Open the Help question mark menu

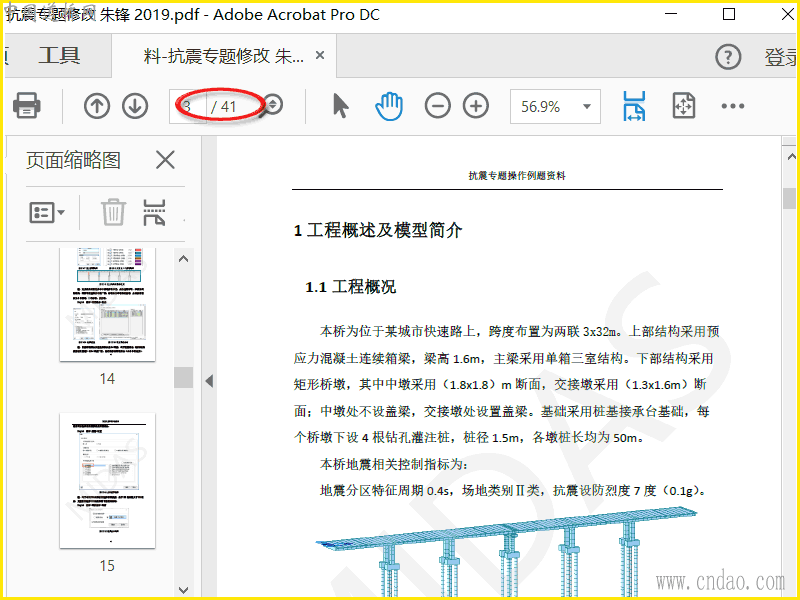coord(728,57)
